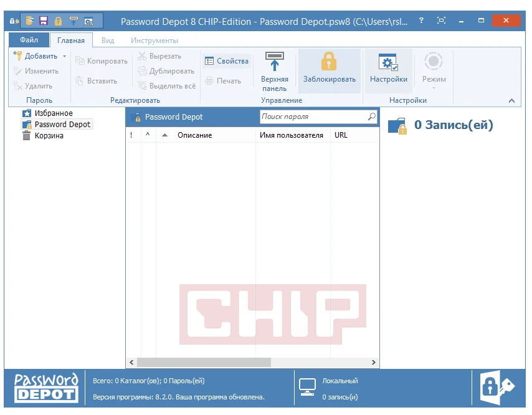Click the quick access lock icon
532x415 pixels.
click(58, 21)
